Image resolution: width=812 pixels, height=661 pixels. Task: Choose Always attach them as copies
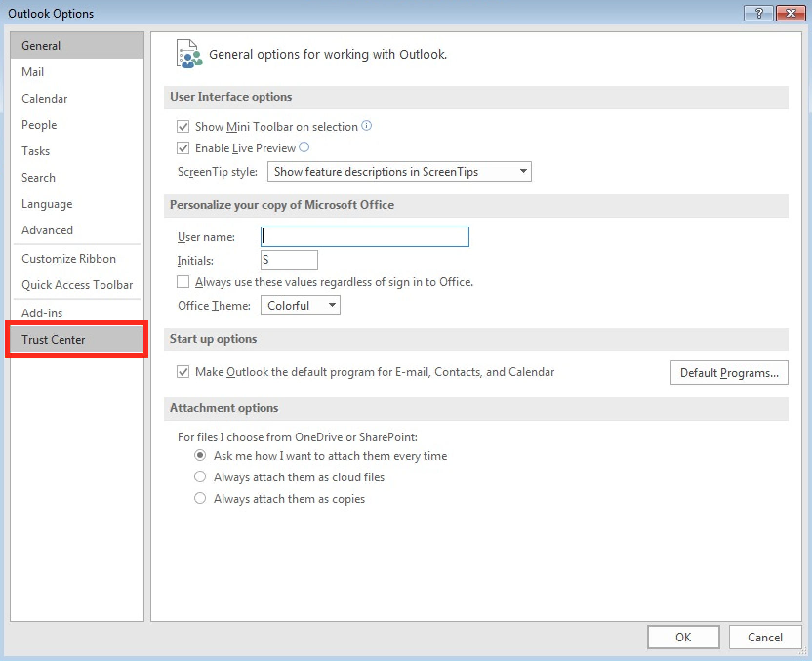pyautogui.click(x=200, y=498)
